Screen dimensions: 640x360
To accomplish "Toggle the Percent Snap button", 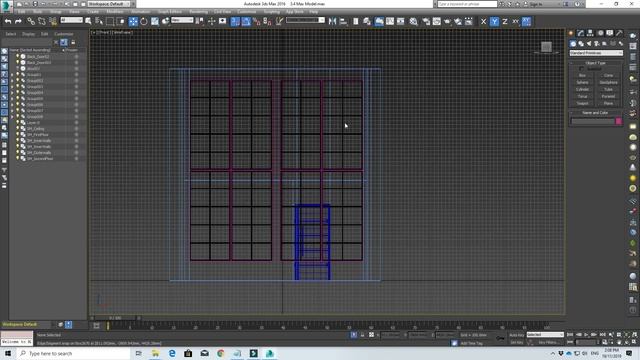I will coord(256,21).
